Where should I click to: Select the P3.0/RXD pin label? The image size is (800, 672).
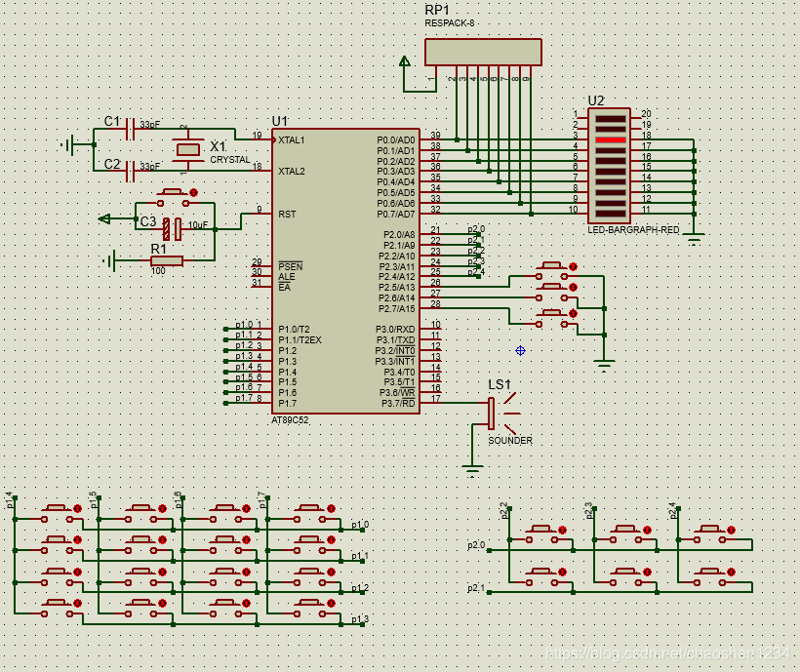tap(395, 330)
